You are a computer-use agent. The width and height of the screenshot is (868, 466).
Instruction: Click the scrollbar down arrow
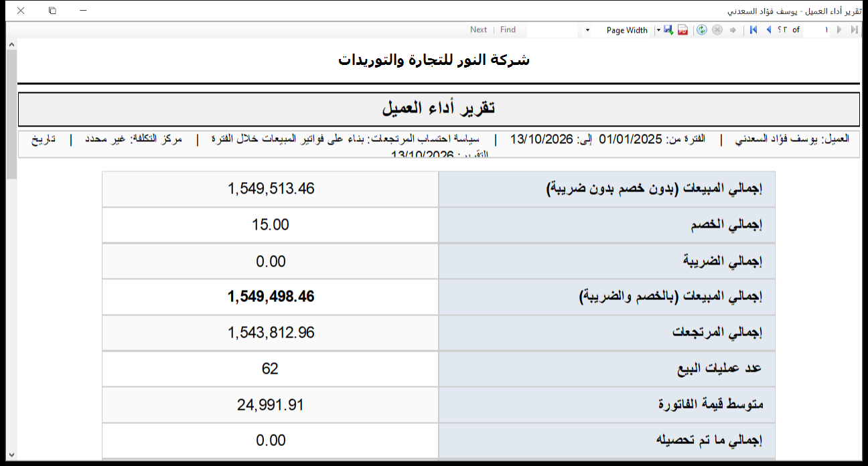11,455
